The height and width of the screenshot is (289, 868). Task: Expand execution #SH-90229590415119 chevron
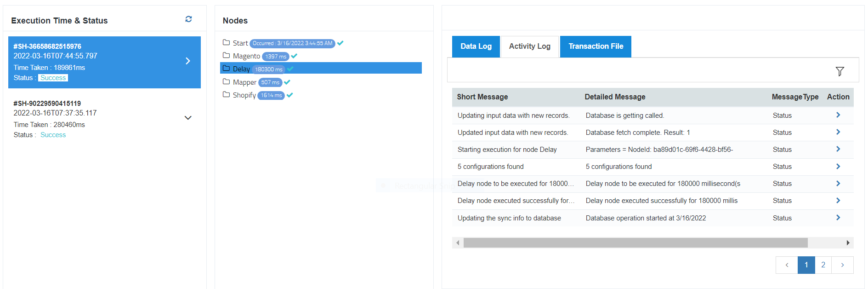[188, 118]
